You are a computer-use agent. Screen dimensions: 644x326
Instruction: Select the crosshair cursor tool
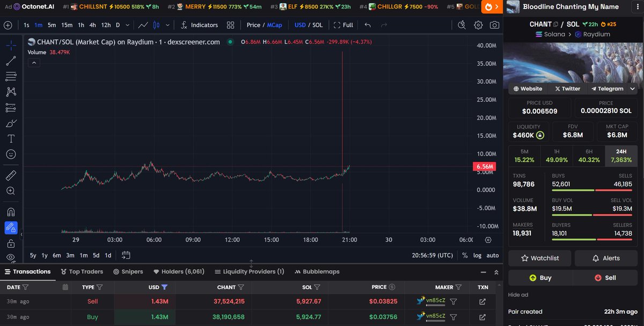point(11,46)
